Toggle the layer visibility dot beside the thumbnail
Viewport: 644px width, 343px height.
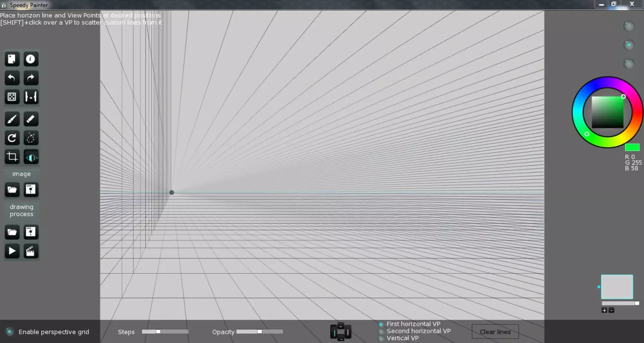pos(599,287)
